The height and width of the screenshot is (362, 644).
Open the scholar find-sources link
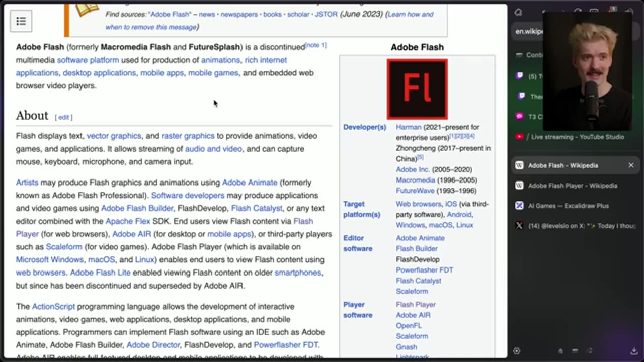(298, 14)
